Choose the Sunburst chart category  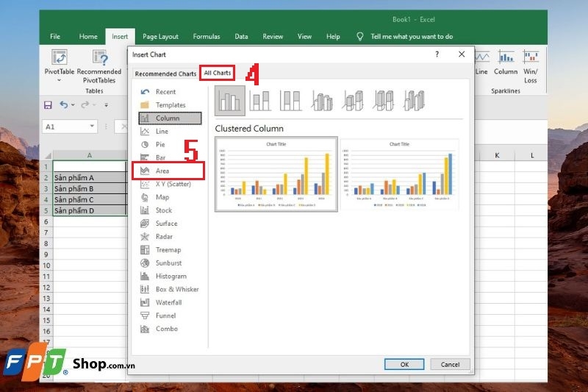pyautogui.click(x=170, y=263)
